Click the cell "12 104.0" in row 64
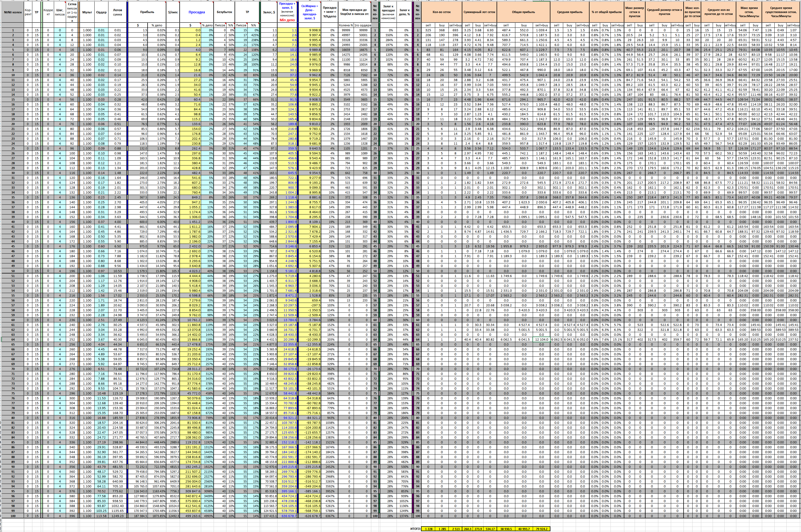 541,339
